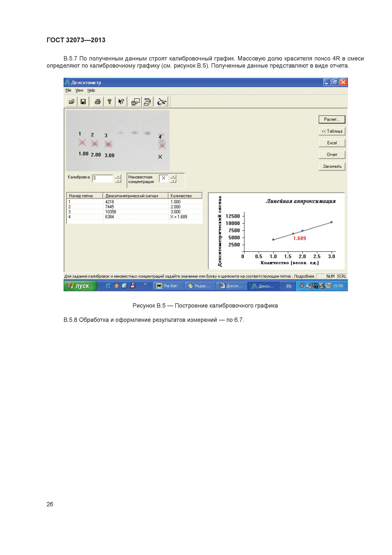Click the Print toolbar icon
This screenshot has width=392, height=555.
point(98,102)
